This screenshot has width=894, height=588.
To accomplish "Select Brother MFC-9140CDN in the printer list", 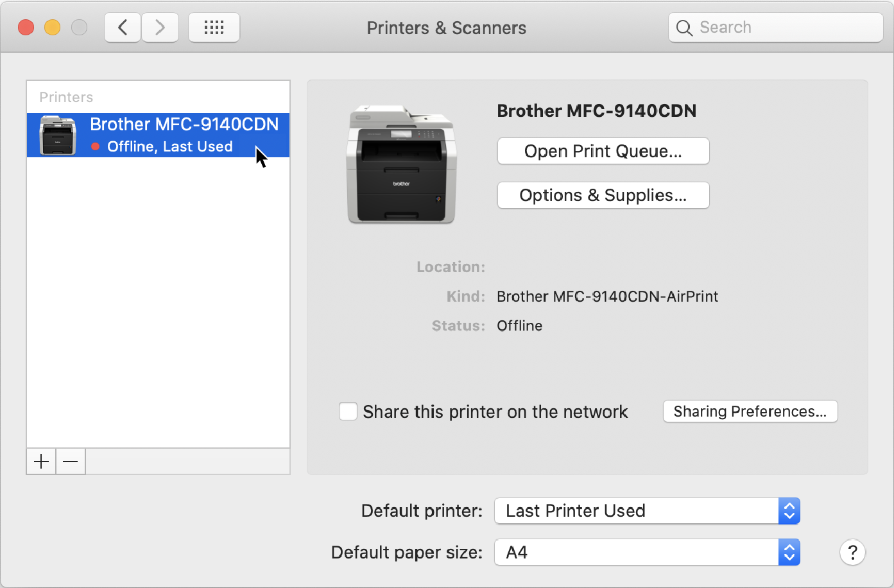I will tap(157, 135).
